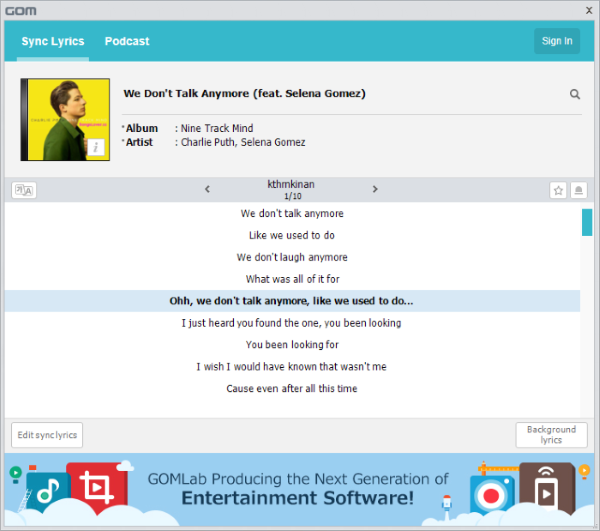This screenshot has width=600, height=531.
Task: Click album name "Nine Track Mind"
Action: (x=217, y=128)
